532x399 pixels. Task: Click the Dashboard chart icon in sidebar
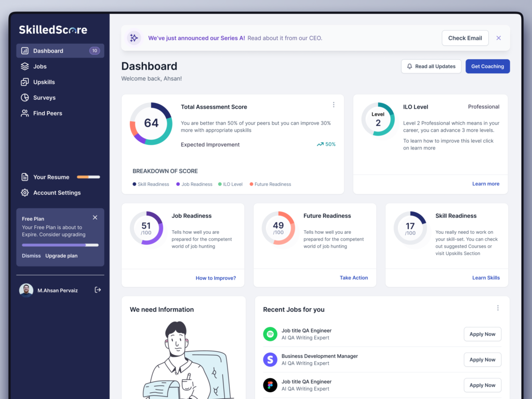click(24, 51)
